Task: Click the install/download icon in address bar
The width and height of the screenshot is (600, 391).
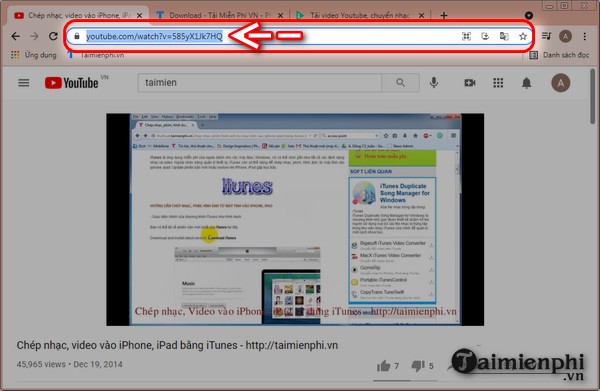Action: coord(485,36)
